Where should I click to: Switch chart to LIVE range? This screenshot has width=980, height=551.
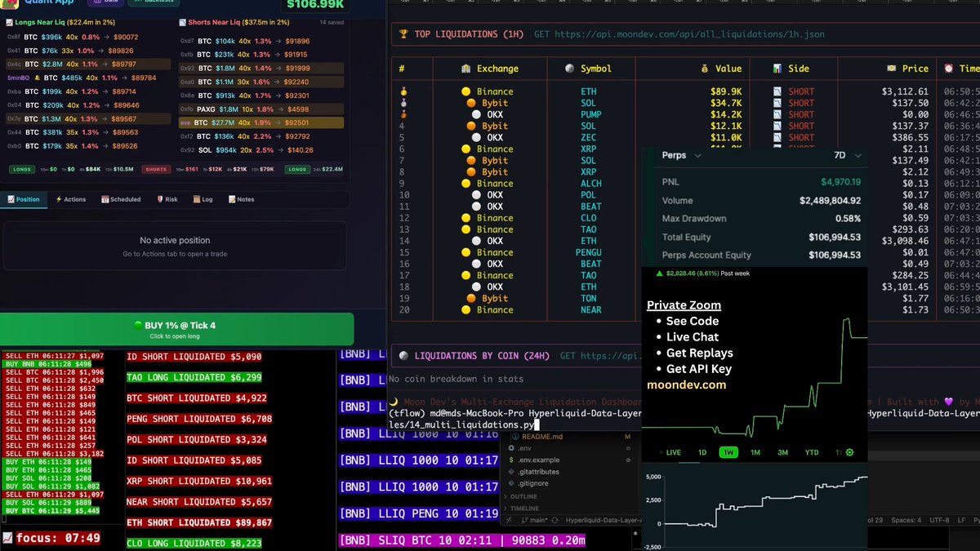pyautogui.click(x=670, y=452)
